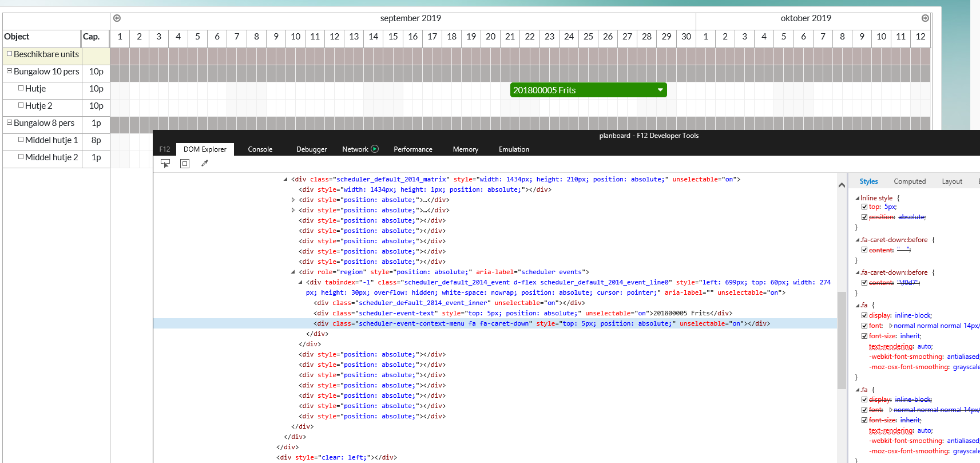Disable font-size: inherit in first .fa rule
Viewport: 980px width, 463px height.
tap(864, 336)
